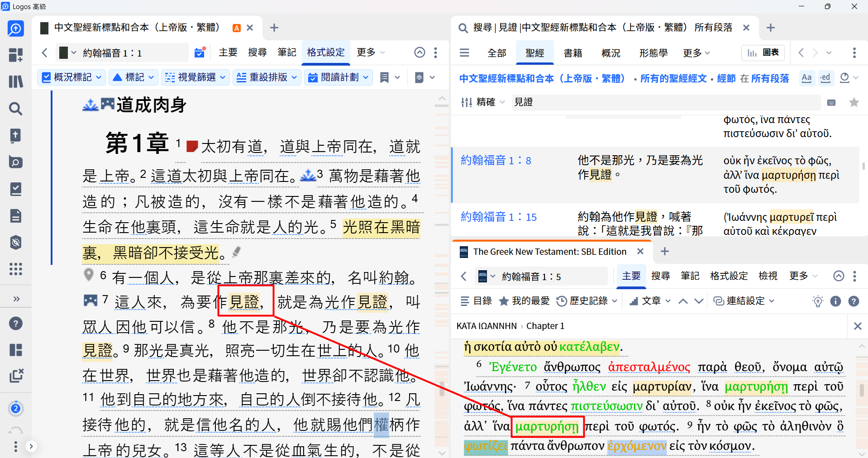Open the 連結設定 dropdown
Image resolution: width=868 pixels, height=458 pixels.
744,301
